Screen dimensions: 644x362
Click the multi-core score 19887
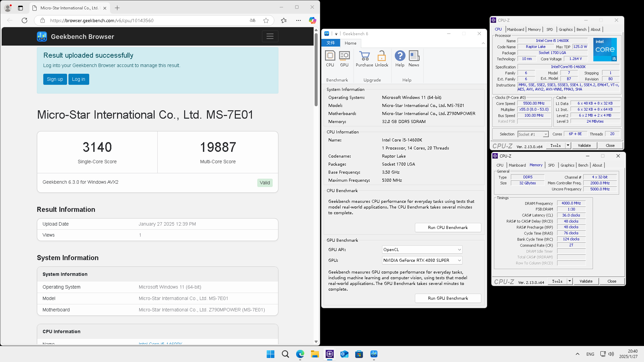click(218, 147)
